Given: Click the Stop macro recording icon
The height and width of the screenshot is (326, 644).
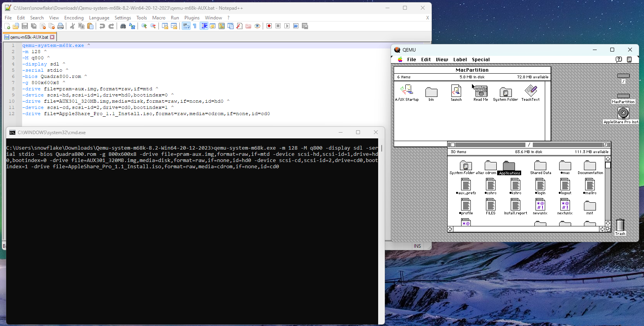Looking at the screenshot, I should [x=278, y=26].
